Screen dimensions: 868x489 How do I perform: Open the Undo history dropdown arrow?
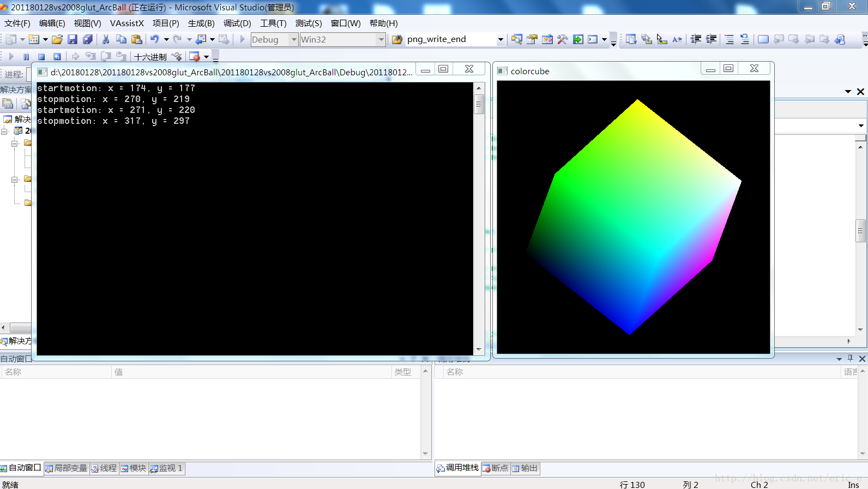click(166, 39)
